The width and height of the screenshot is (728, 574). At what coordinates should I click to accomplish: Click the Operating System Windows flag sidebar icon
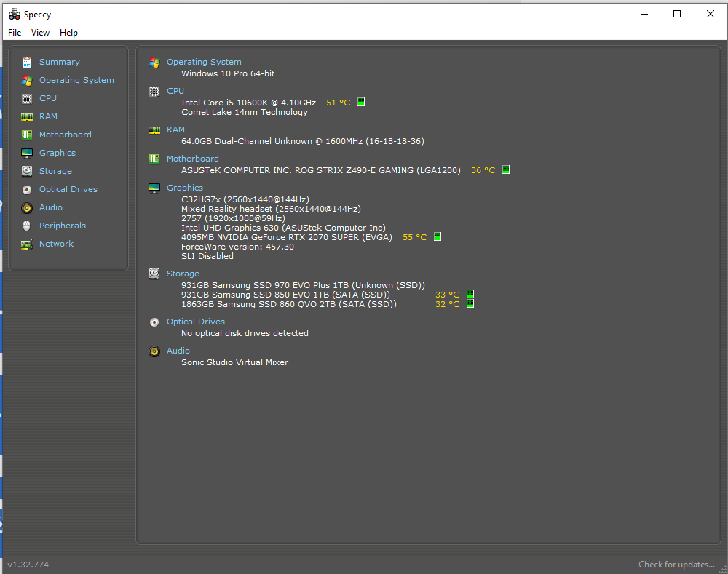(x=27, y=80)
